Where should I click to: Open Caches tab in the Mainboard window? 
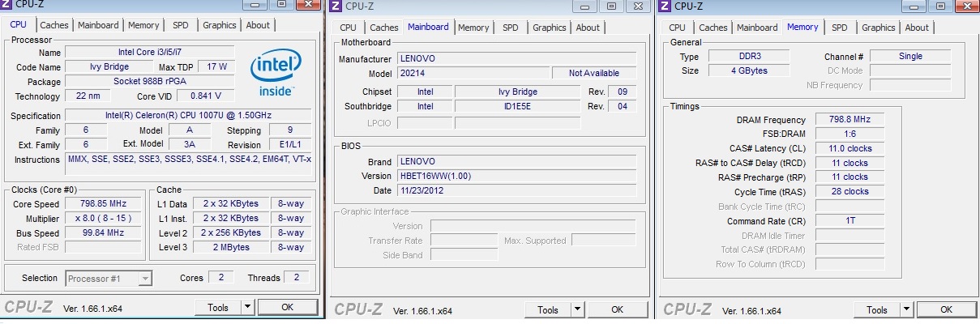pos(383,28)
